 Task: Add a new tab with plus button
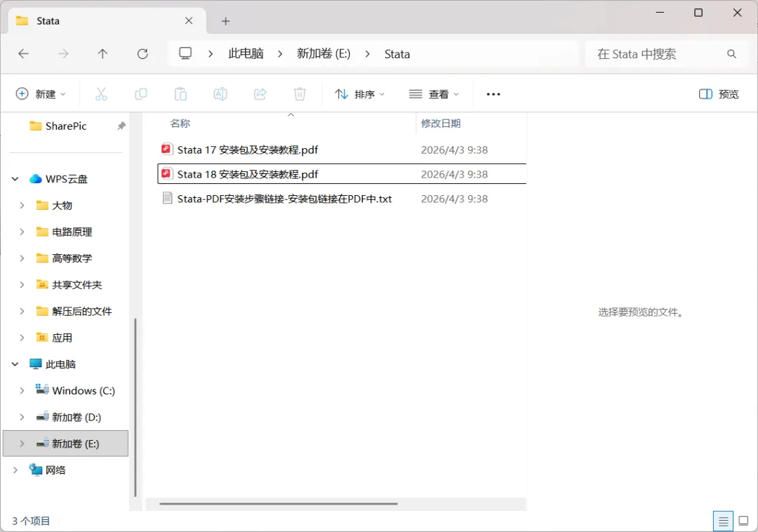click(x=226, y=21)
